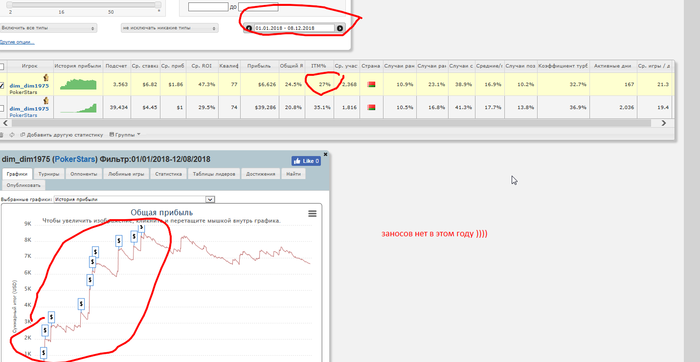Open the Опубликовать tab

point(24,185)
